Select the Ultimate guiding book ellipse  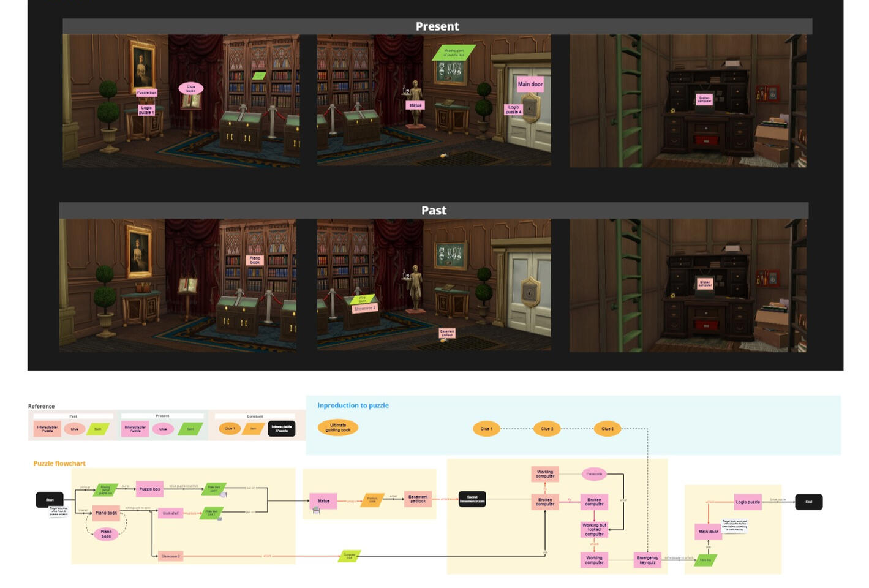click(337, 428)
